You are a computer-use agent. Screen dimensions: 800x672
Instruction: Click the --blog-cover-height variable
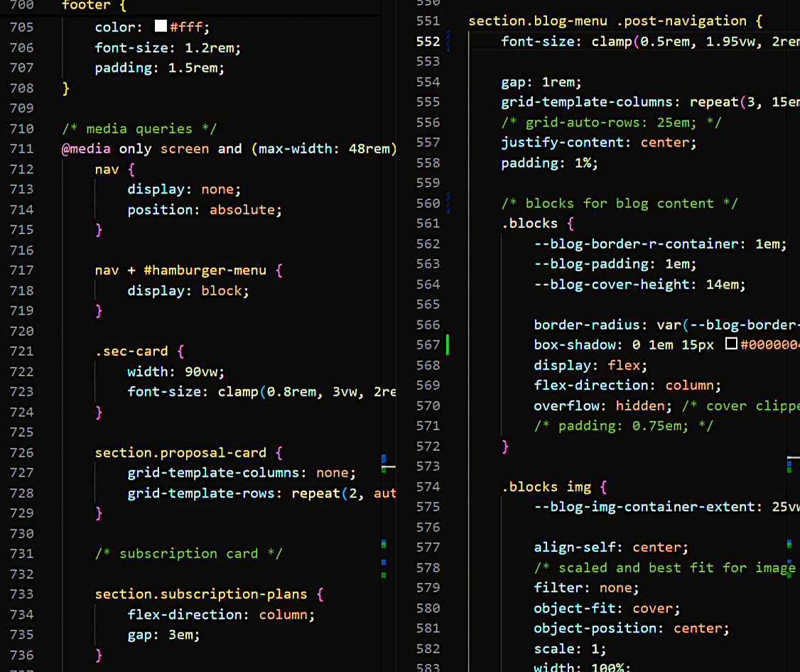click(615, 284)
